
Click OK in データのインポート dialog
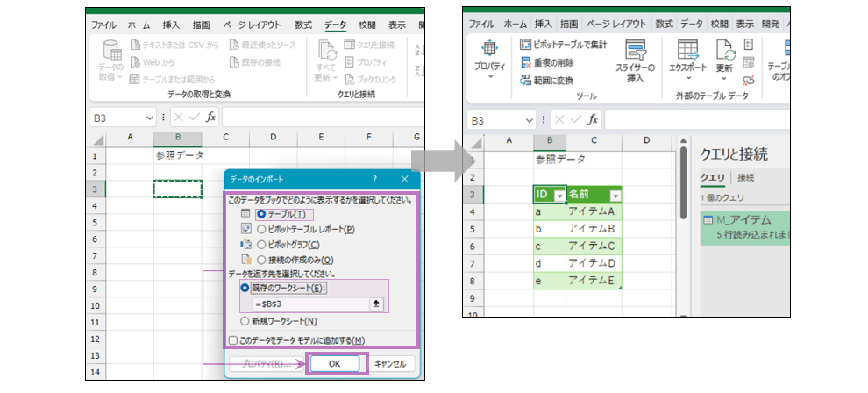(334, 364)
